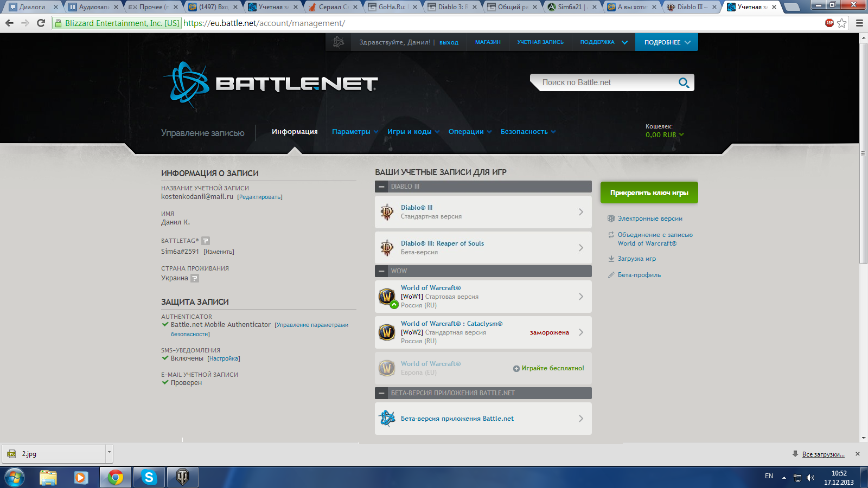Click the green play-free plus icon
868x488 pixels.
[x=516, y=369]
